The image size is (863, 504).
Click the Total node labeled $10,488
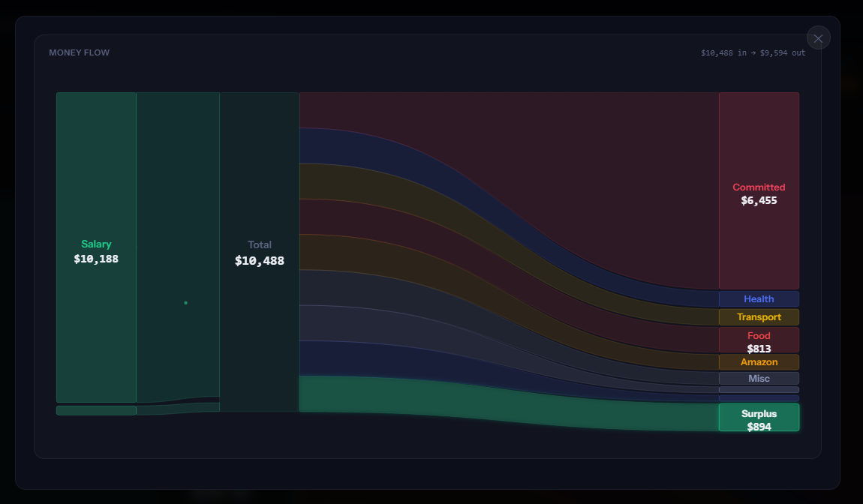coord(260,253)
